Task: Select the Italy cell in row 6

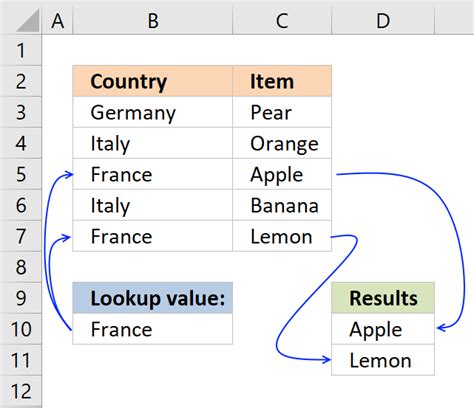Action: click(x=153, y=205)
